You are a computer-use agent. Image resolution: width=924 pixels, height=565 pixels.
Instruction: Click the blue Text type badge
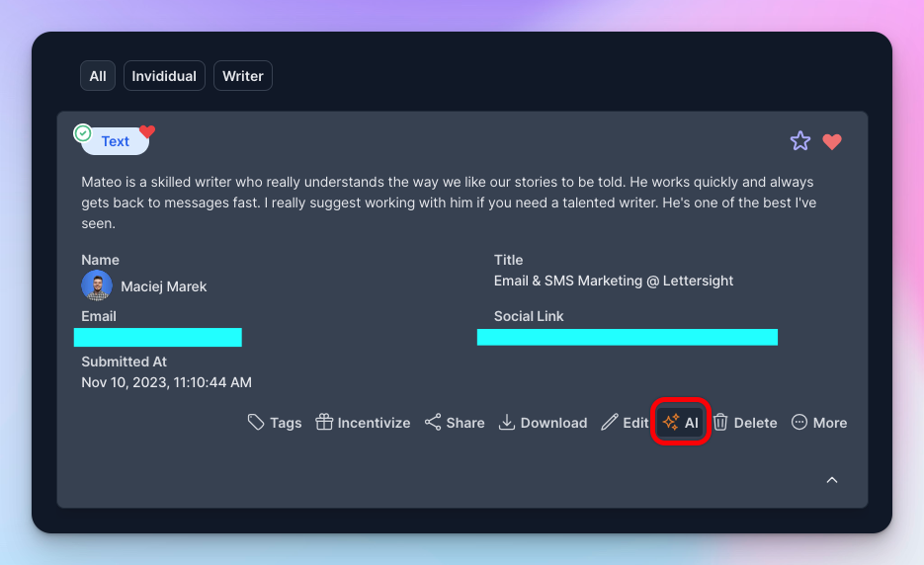click(x=116, y=141)
